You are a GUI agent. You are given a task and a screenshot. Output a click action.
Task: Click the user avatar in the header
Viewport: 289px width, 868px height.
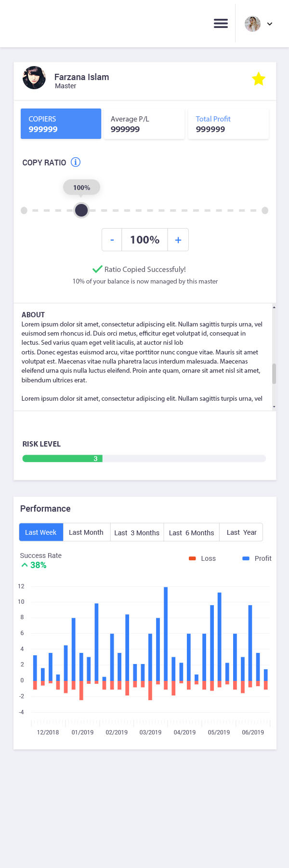point(252,24)
